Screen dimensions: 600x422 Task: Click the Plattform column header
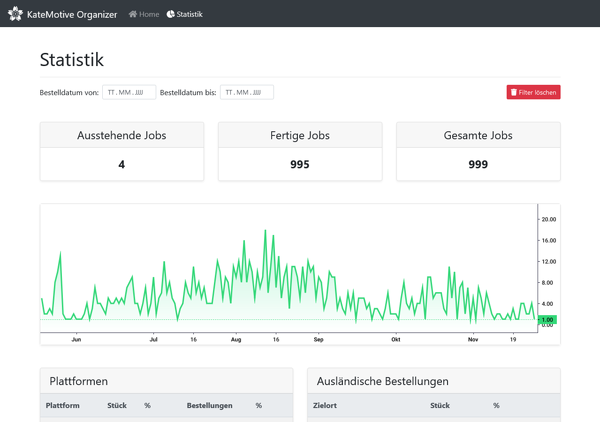tap(62, 405)
